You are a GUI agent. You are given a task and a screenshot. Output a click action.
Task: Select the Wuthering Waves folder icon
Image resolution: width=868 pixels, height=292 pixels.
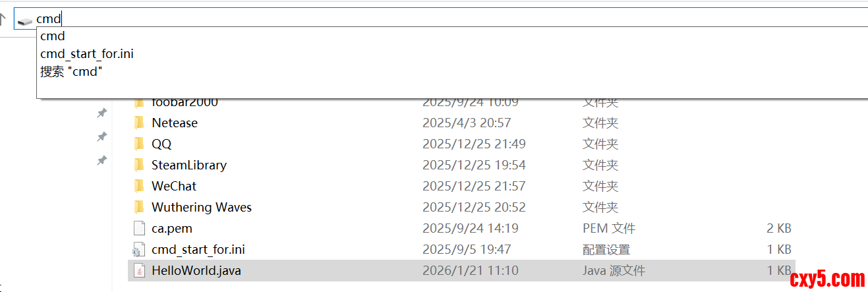pyautogui.click(x=138, y=207)
